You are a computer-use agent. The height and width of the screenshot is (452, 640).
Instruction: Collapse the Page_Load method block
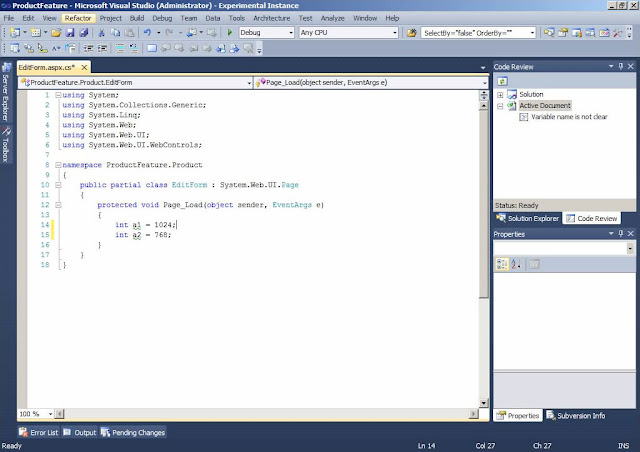click(58, 205)
